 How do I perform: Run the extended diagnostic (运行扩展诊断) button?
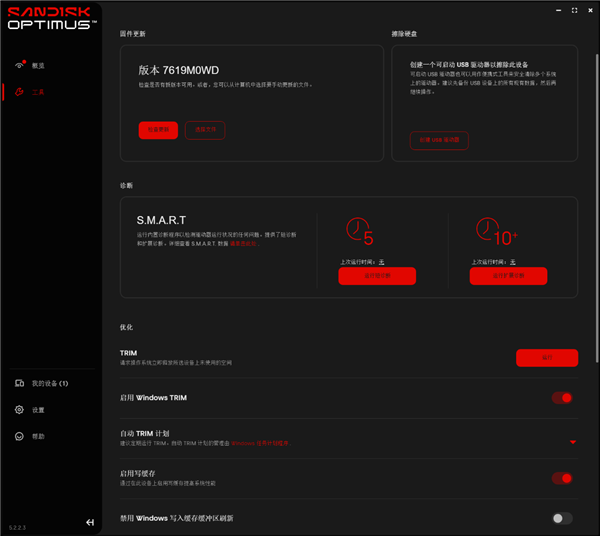[x=508, y=276]
